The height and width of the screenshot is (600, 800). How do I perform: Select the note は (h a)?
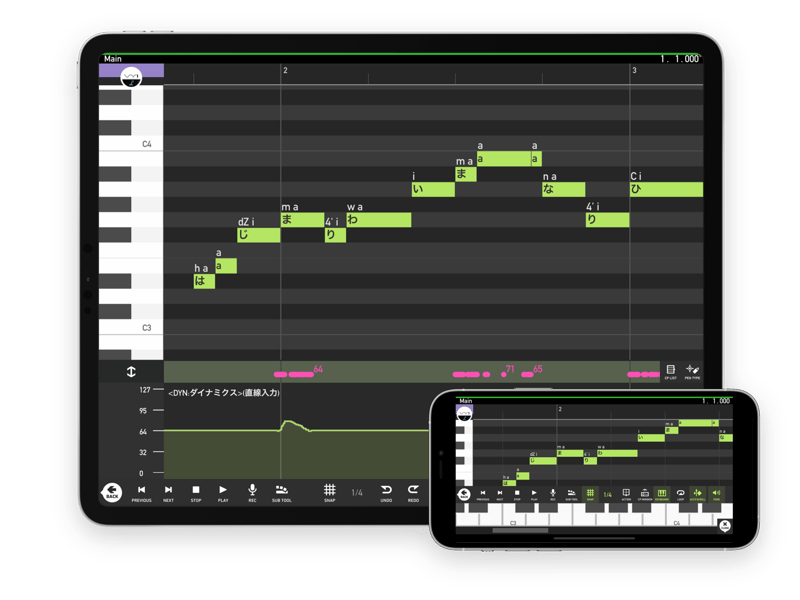[204, 281]
